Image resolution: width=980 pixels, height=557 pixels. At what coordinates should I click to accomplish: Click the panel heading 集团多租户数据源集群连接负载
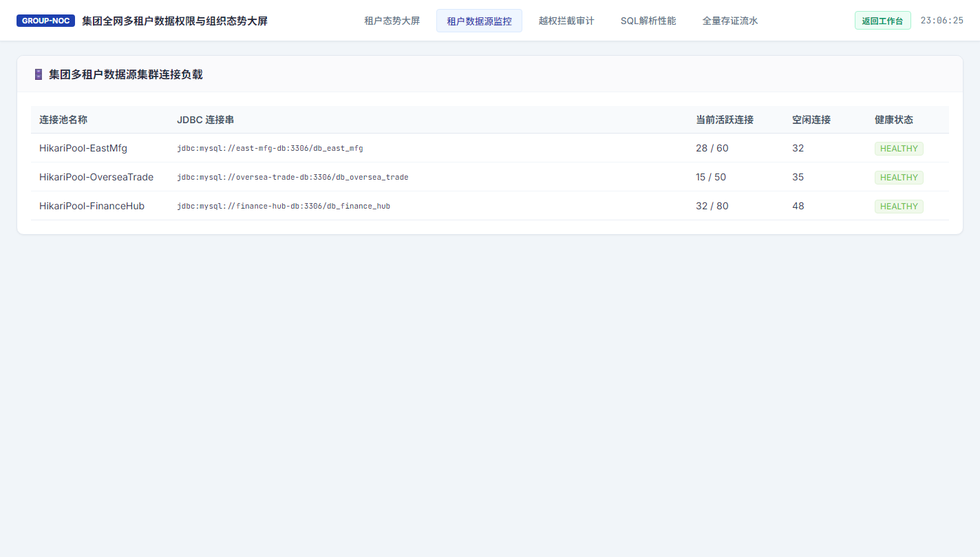(x=126, y=74)
